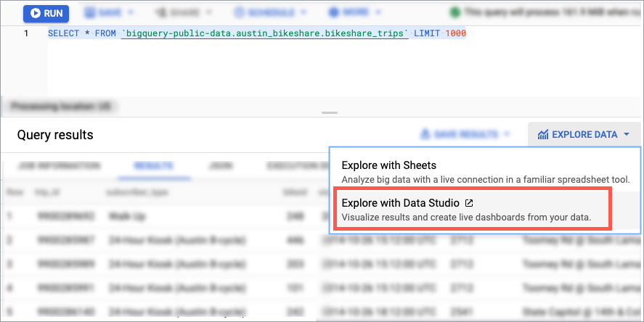The width and height of the screenshot is (644, 322).
Task: Click the play icon inside RUN
Action: coord(33,13)
